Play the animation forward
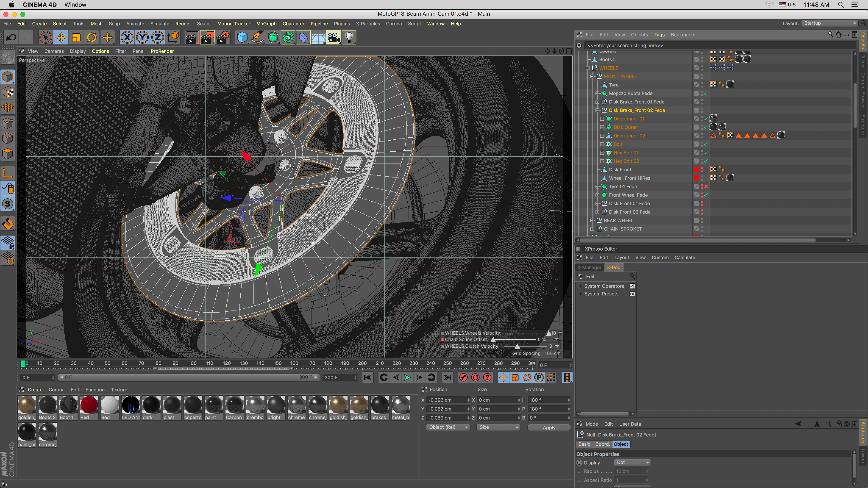Viewport: 868px width, 488px height. coord(407,378)
